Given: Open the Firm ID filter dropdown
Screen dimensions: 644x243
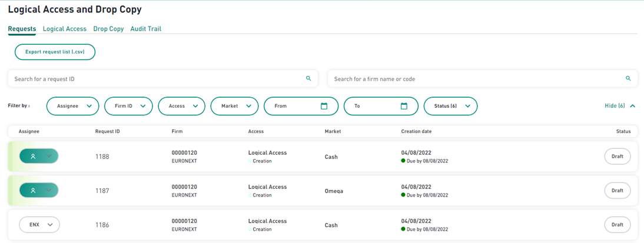Looking at the screenshot, I should [128, 106].
